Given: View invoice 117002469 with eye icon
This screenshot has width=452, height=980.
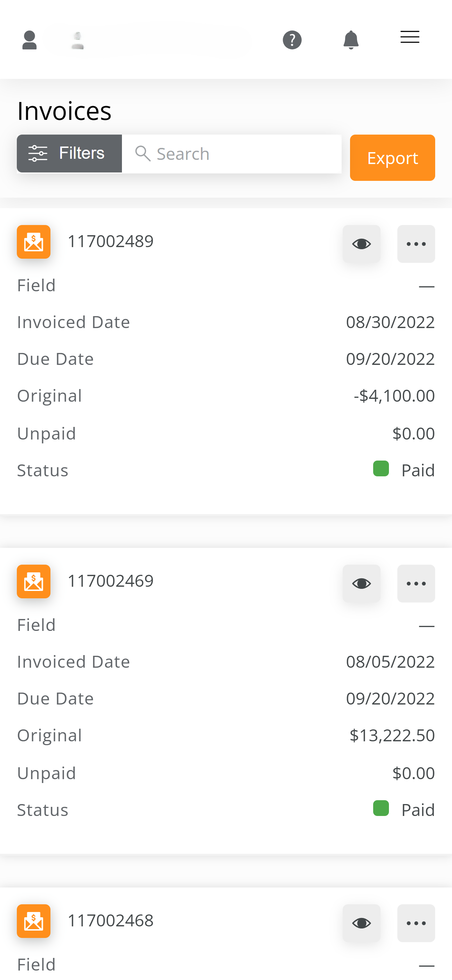Looking at the screenshot, I should 362,584.
